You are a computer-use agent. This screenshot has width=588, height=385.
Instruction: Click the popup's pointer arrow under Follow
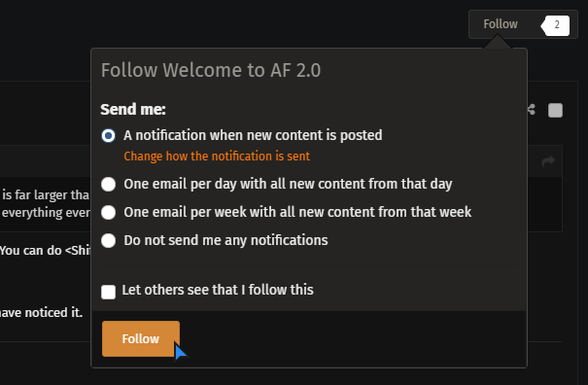click(x=498, y=41)
